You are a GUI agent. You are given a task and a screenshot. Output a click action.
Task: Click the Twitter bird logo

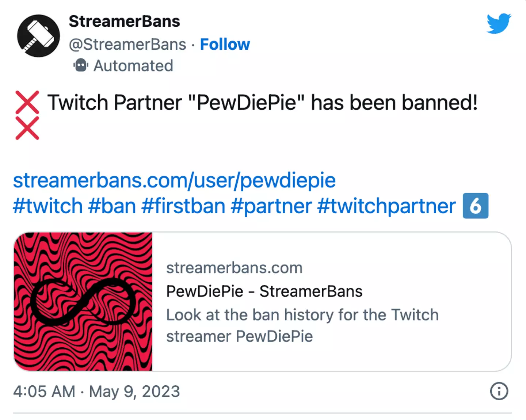click(499, 23)
